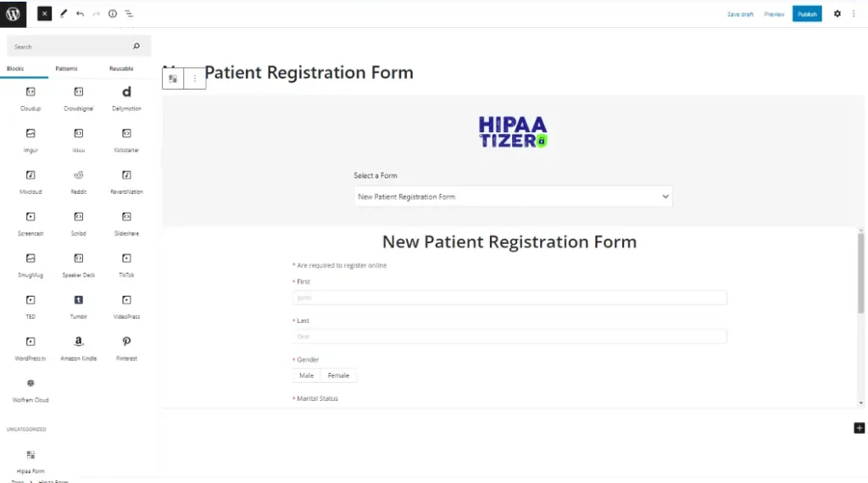Viewport: 868px width, 483px height.
Task: Click the WordPress logo
Action: tap(13, 14)
